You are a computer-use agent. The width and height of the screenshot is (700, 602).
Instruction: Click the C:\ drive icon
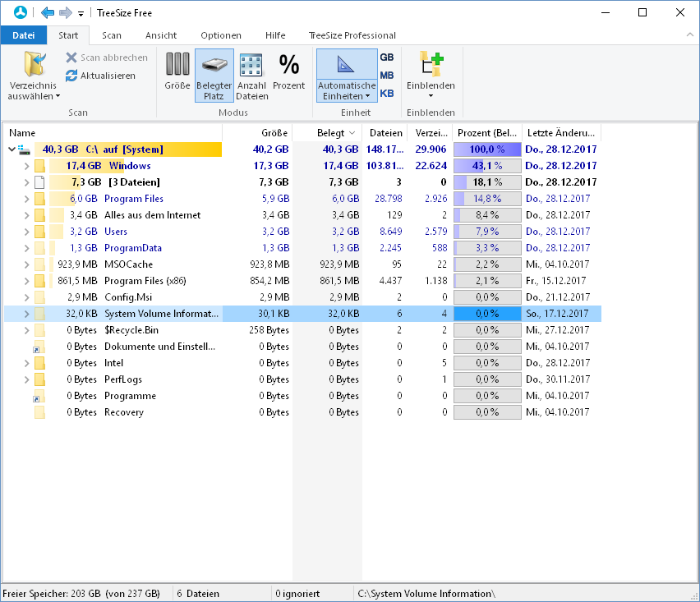click(24, 150)
